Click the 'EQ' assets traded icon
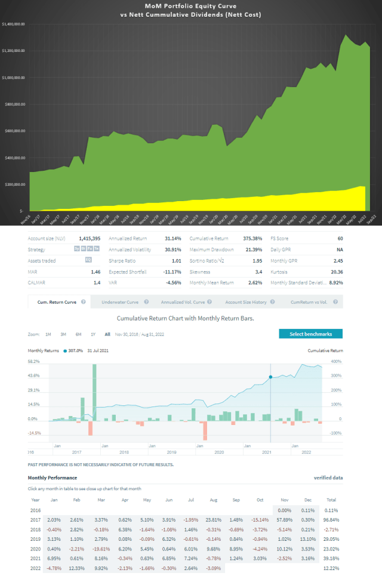Screen dimensions: 382x588 coord(88,260)
